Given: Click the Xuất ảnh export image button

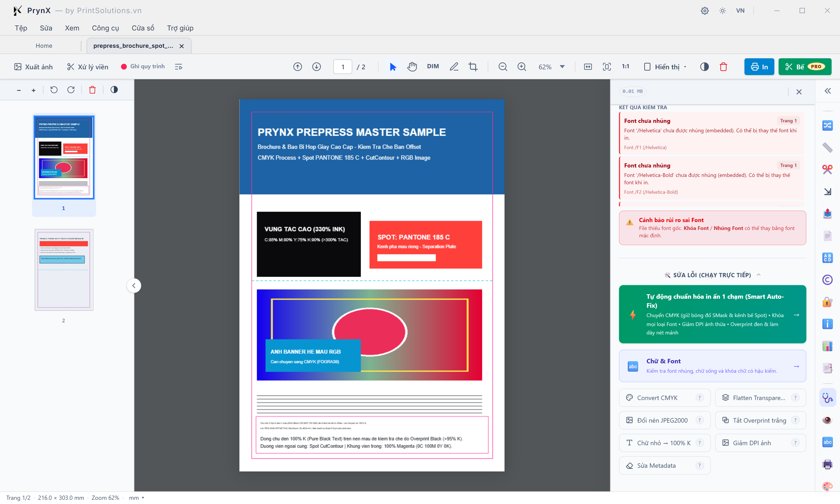Looking at the screenshot, I should click(x=33, y=67).
